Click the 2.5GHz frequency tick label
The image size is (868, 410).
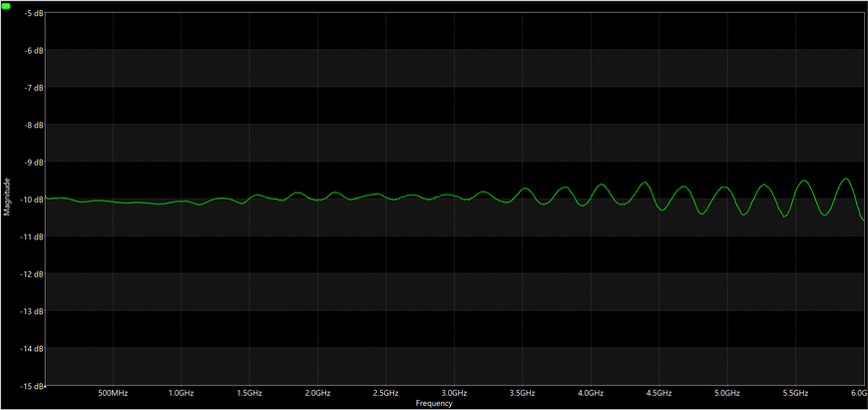(386, 393)
